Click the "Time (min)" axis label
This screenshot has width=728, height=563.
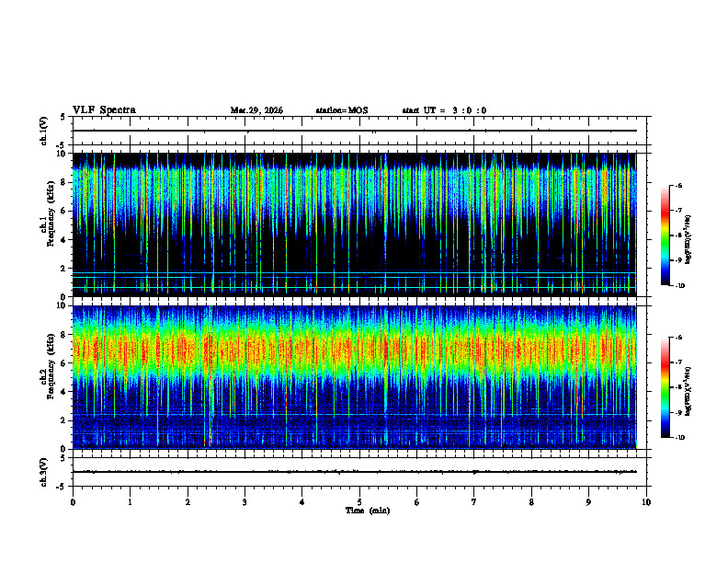click(x=368, y=511)
